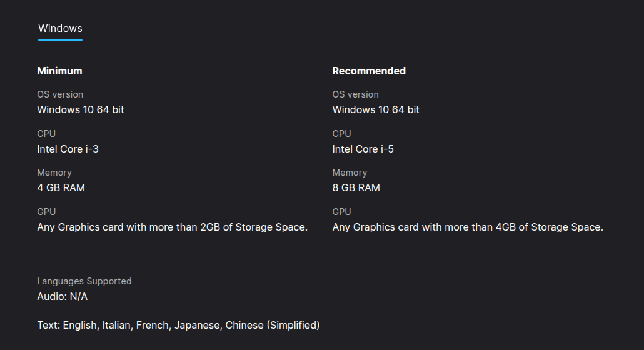Select the Windows platform tab
Screen dimensions: 644x350
pyautogui.click(x=60, y=29)
